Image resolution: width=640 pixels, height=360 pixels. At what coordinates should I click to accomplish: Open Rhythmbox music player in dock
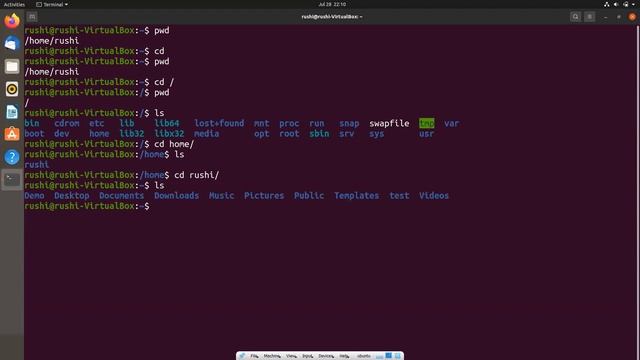[x=12, y=89]
